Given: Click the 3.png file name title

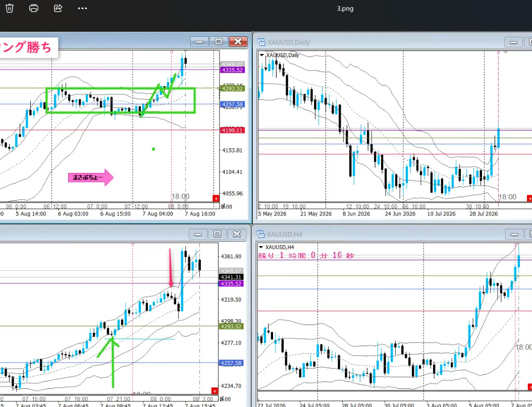Looking at the screenshot, I should 345,9.
